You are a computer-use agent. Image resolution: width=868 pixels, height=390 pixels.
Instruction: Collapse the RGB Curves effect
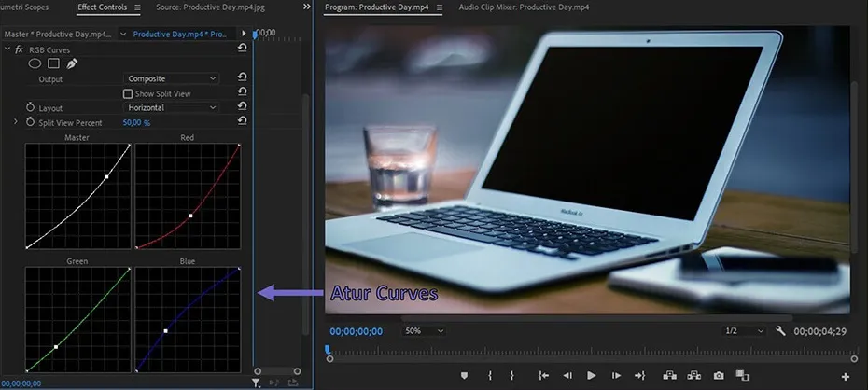pos(7,49)
